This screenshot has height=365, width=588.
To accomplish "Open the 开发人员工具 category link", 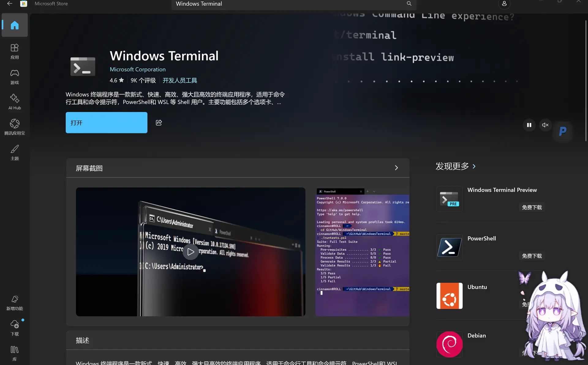I will [x=180, y=80].
